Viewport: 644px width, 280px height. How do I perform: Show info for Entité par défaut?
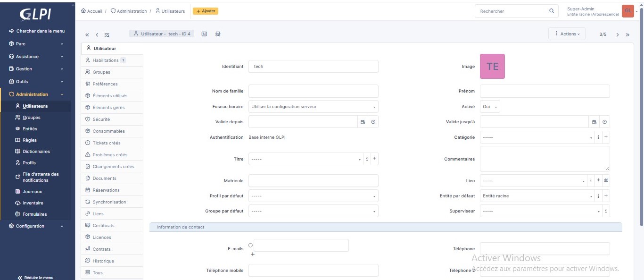click(598, 196)
